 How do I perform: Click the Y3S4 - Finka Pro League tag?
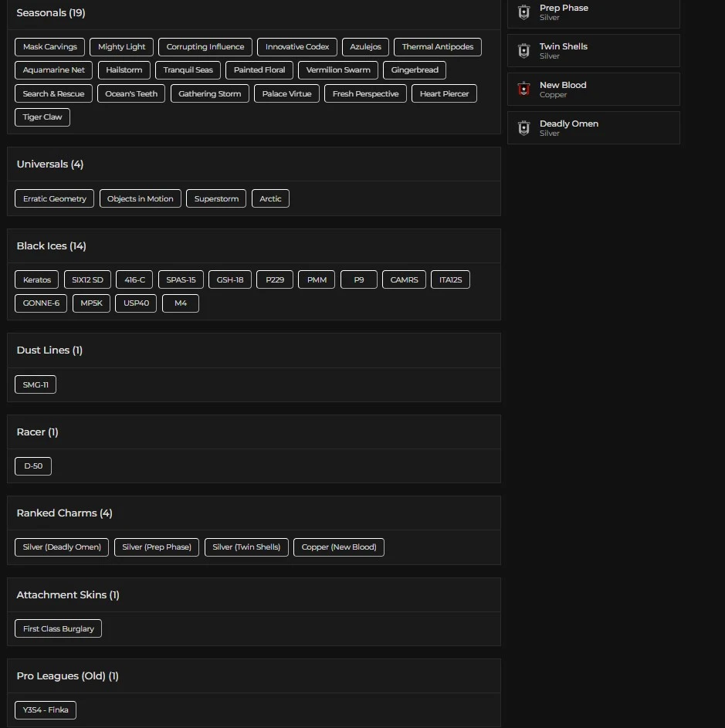[x=46, y=710]
